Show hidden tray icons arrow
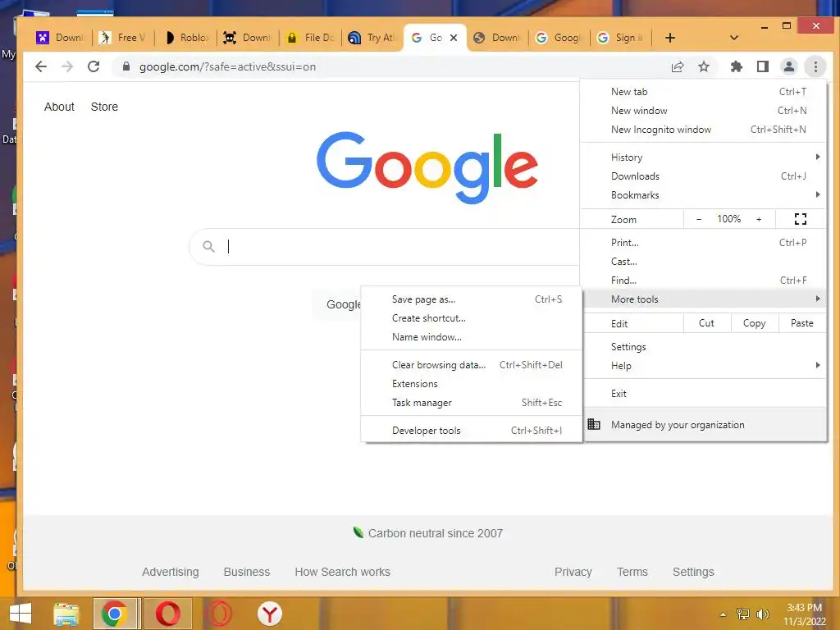840x630 pixels. pos(723,614)
